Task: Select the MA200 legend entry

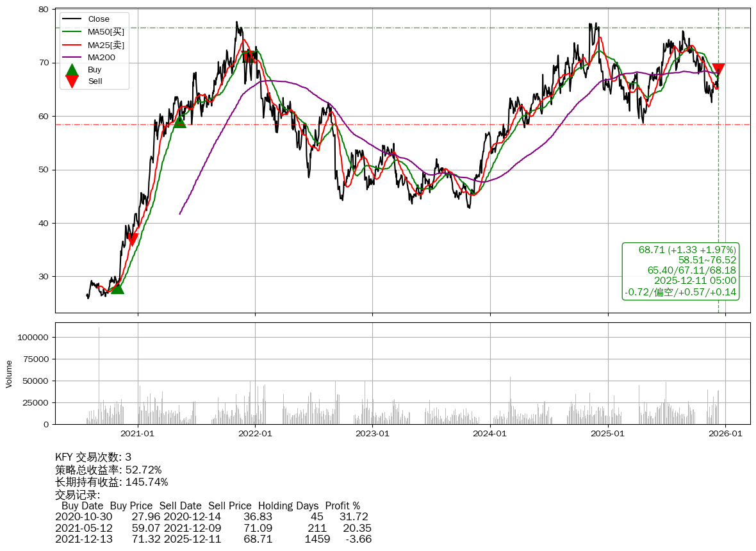Action: click(101, 57)
